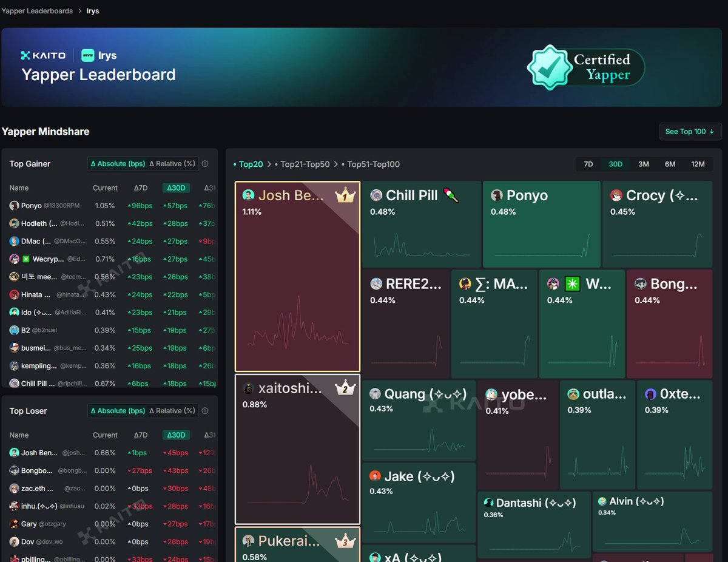Viewport: 728px width, 562px height.
Task: Show the Top21-Top50 treemap view
Action: 302,164
